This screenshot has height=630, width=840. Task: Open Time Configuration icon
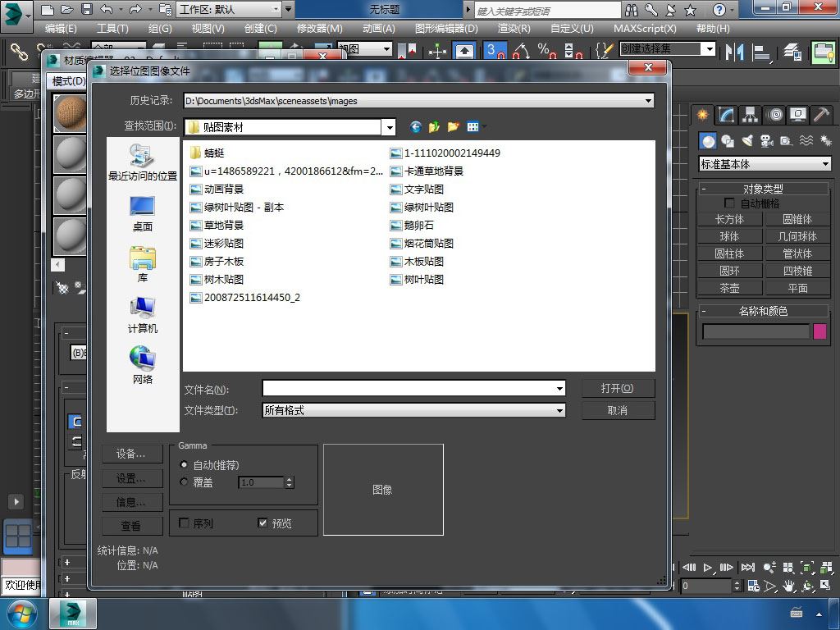click(x=753, y=586)
